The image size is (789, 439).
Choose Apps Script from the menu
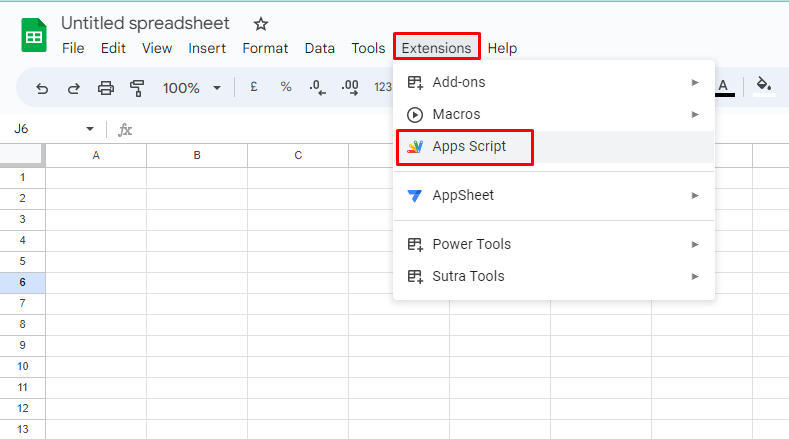coord(554,147)
